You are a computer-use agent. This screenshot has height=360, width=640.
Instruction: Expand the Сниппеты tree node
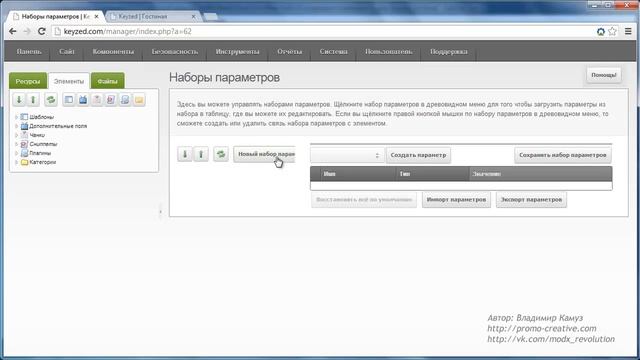(16, 144)
